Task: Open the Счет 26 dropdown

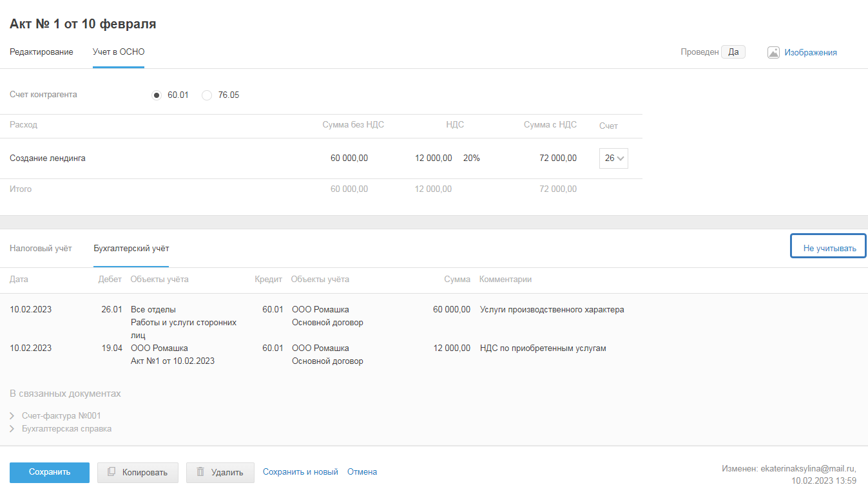Action: [x=613, y=158]
